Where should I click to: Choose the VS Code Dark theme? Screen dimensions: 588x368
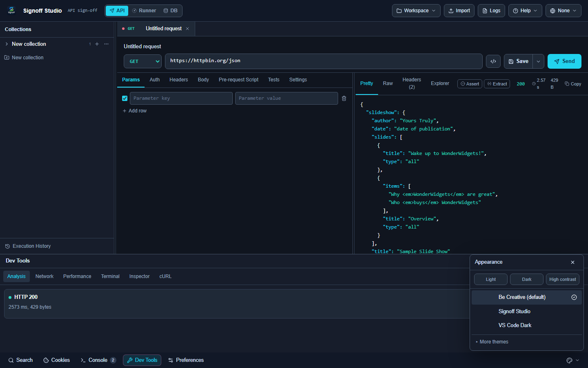click(527, 325)
